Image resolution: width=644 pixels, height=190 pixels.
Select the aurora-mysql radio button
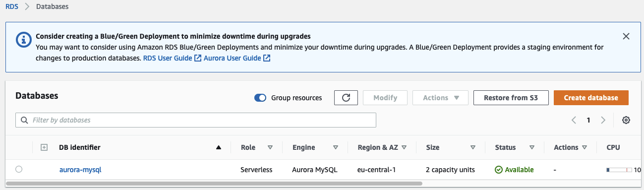[x=19, y=169]
